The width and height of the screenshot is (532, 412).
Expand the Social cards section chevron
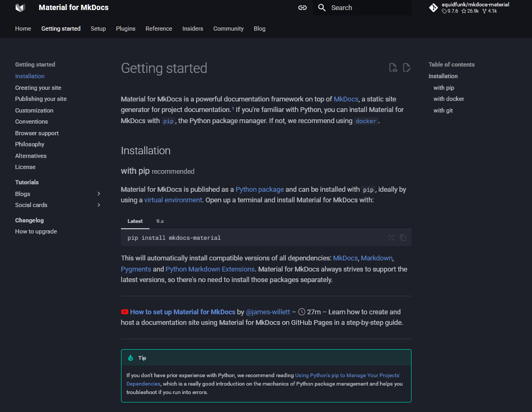coord(99,205)
